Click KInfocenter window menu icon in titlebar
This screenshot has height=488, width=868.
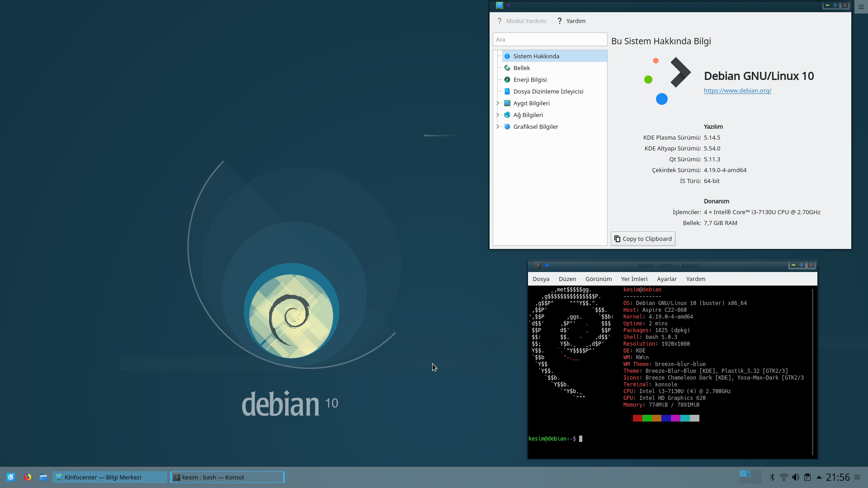pyautogui.click(x=500, y=5)
